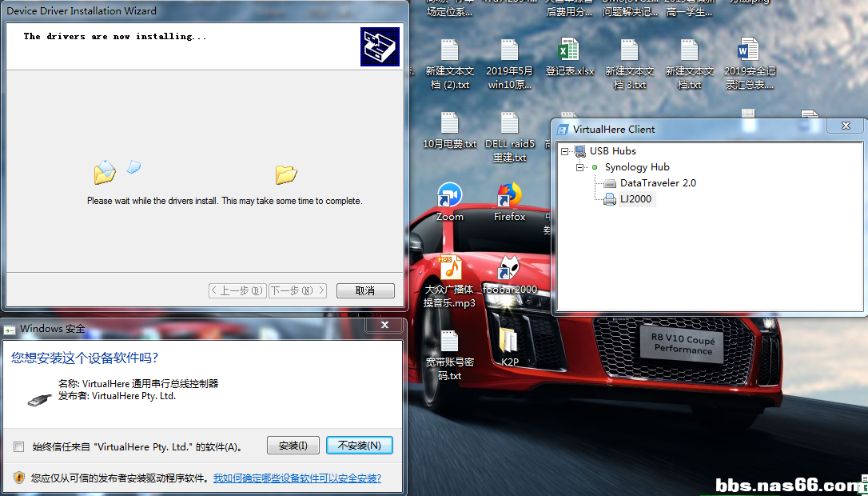Screen dimensions: 868x496
Task: Collapse the Synology Hub node
Action: pos(579,167)
